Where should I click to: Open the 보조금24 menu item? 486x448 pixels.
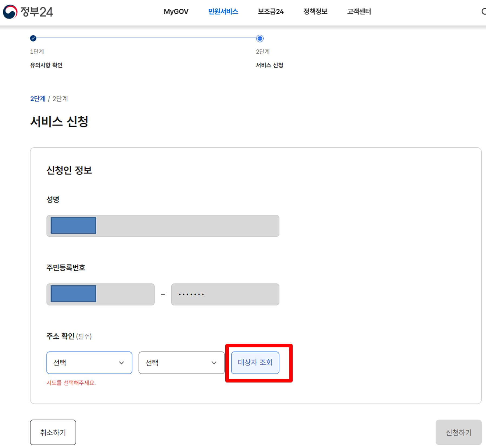[x=271, y=12]
